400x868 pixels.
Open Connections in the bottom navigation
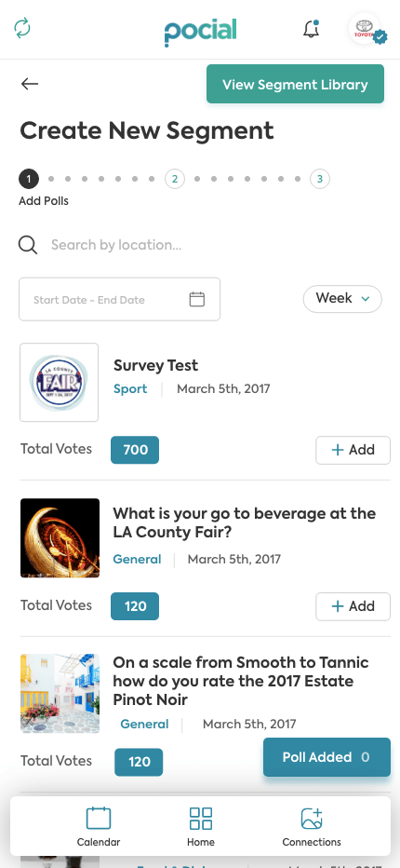click(x=312, y=828)
